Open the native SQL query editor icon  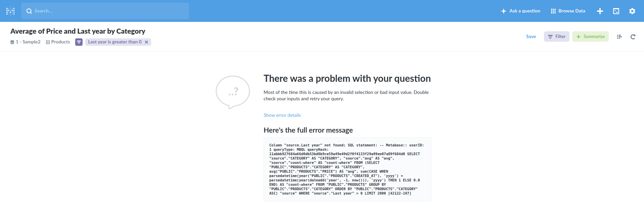(616, 11)
